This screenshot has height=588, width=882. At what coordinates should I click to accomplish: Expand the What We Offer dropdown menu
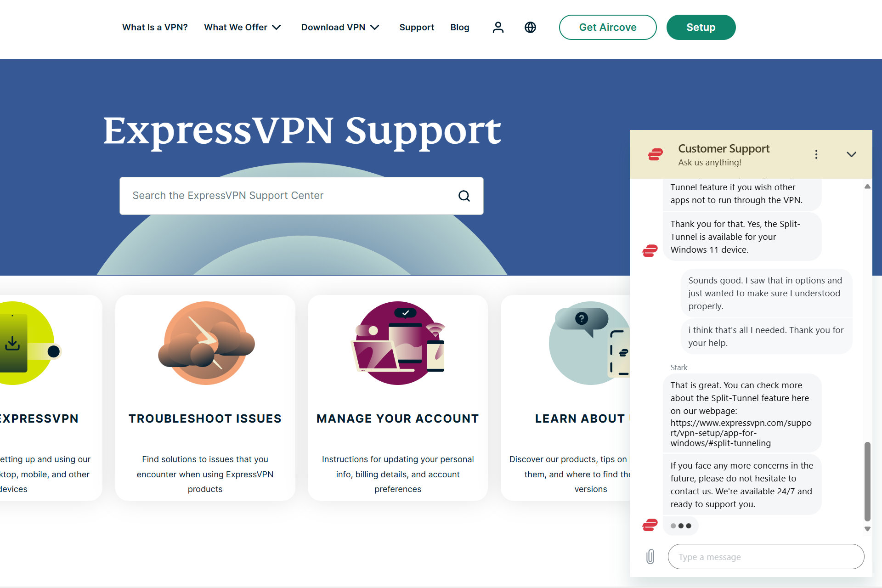click(242, 27)
